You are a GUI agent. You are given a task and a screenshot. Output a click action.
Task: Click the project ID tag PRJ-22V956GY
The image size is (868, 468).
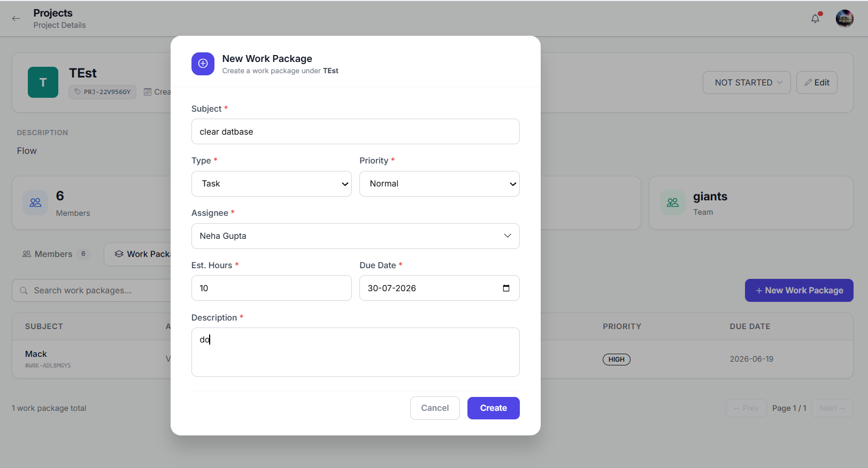click(x=103, y=92)
